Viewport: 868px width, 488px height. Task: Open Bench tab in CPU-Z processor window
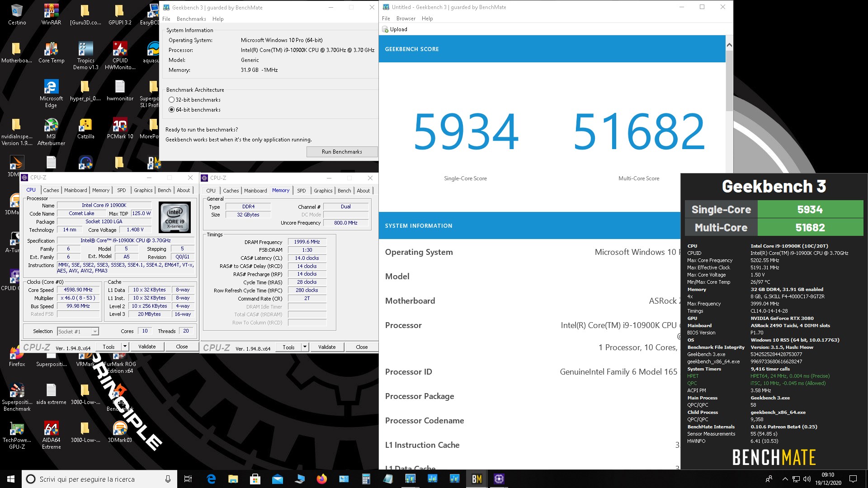tap(164, 190)
